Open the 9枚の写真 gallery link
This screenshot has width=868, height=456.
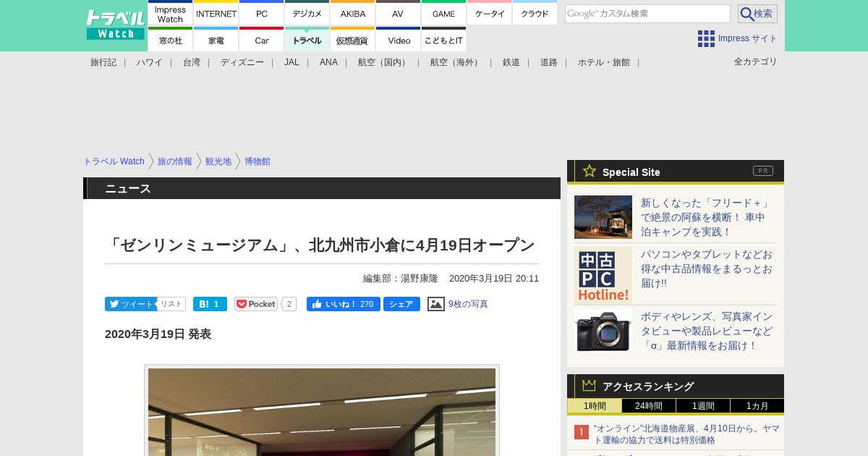tap(468, 304)
